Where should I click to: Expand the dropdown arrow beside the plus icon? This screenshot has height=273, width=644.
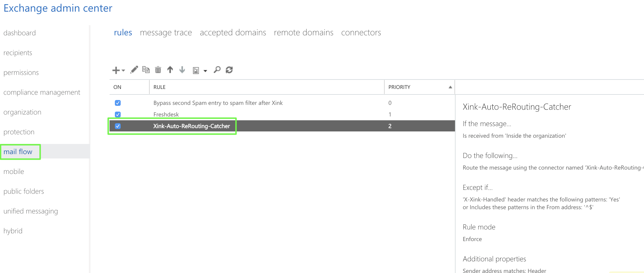click(x=123, y=71)
